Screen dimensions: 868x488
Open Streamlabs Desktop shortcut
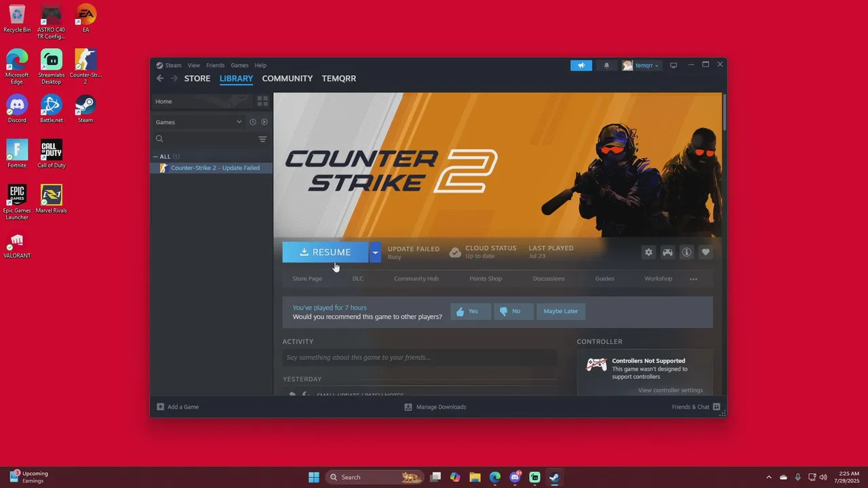[51, 66]
